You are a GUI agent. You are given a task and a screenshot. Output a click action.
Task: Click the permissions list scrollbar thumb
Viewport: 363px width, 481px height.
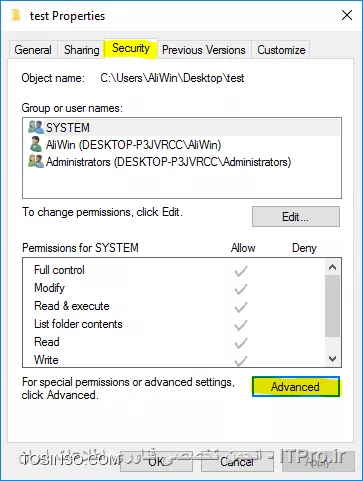[332, 306]
